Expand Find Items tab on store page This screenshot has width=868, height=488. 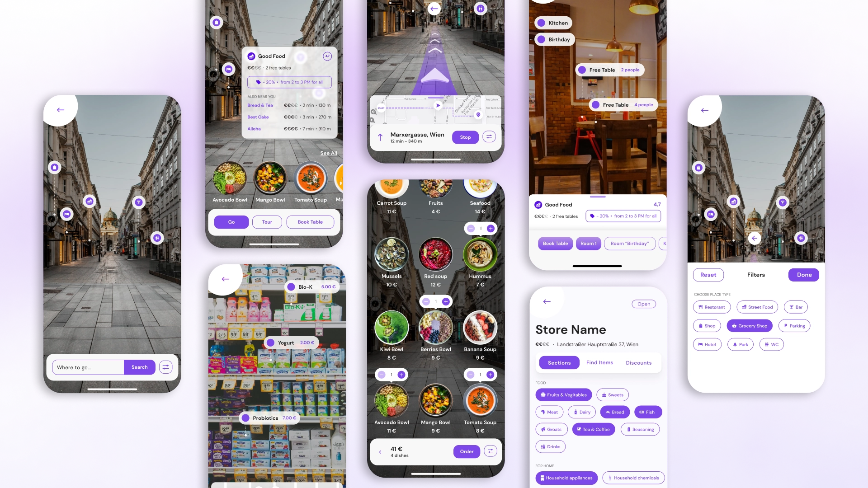tap(600, 362)
